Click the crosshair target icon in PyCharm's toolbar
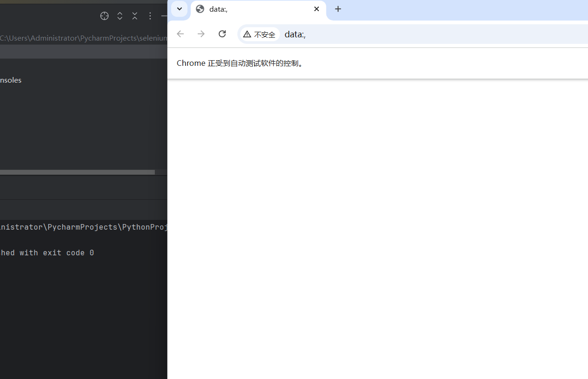 [x=104, y=15]
